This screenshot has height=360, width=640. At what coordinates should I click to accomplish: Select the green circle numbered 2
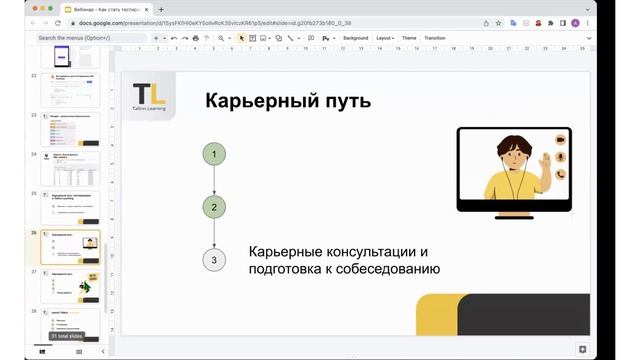(x=214, y=207)
